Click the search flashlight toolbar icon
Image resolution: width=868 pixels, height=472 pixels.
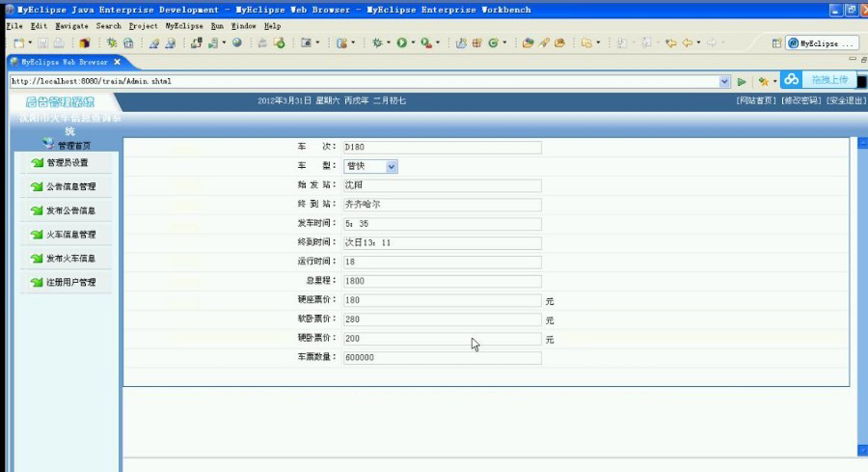click(x=544, y=42)
